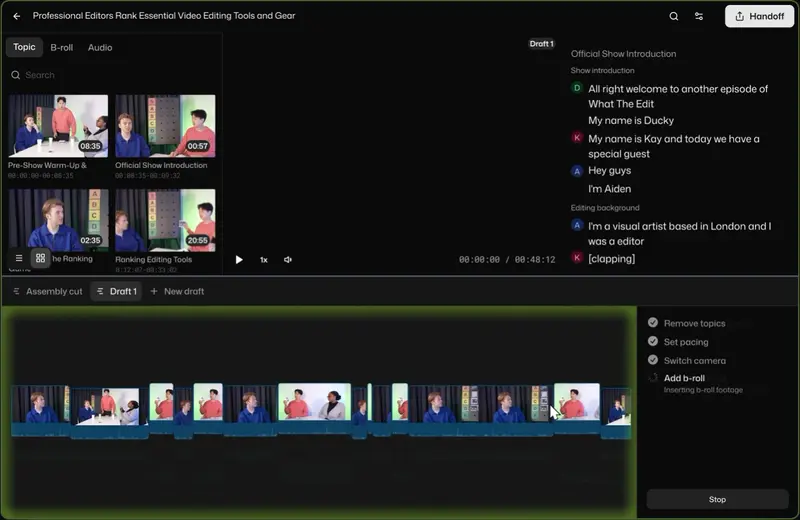The image size is (800, 520).
Task: Toggle the Set pacing checkmark
Action: (653, 341)
